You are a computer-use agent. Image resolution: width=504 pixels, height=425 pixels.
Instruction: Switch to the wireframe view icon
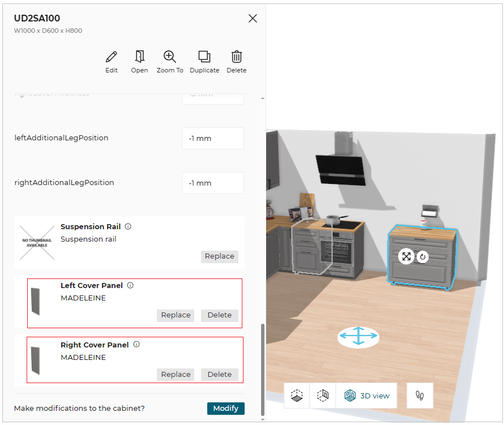323,396
